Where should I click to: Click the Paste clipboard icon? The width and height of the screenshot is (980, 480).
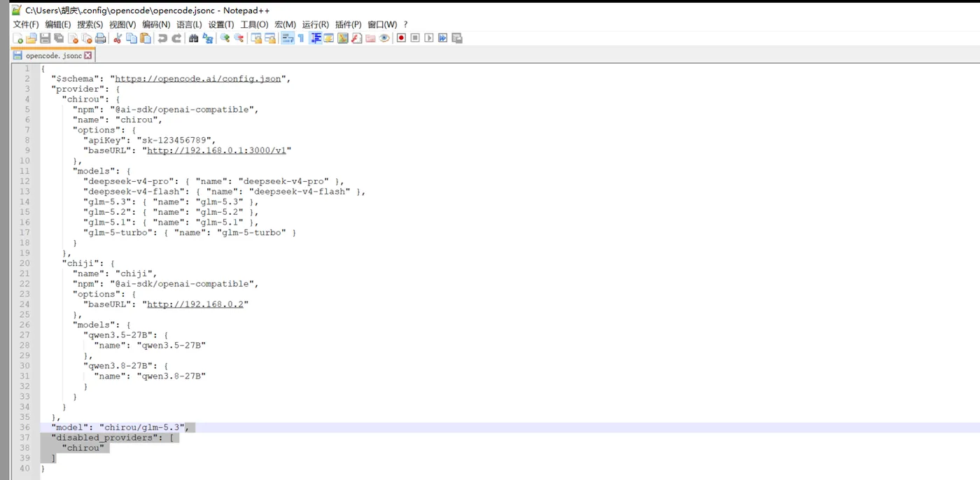[146, 38]
